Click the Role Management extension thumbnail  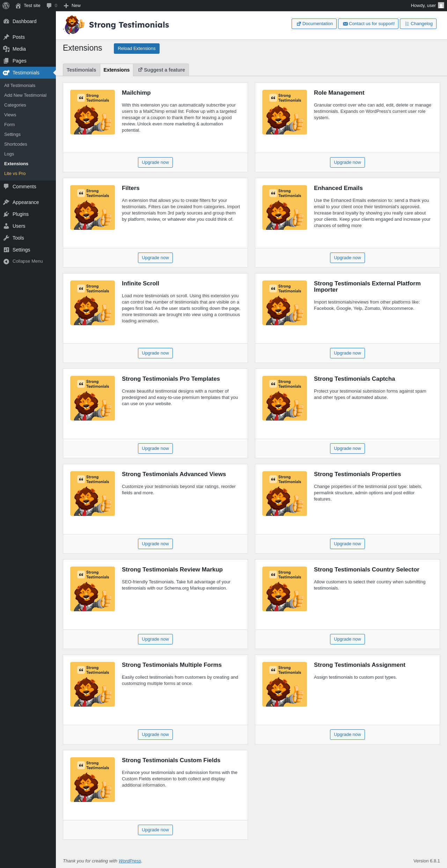(285, 112)
